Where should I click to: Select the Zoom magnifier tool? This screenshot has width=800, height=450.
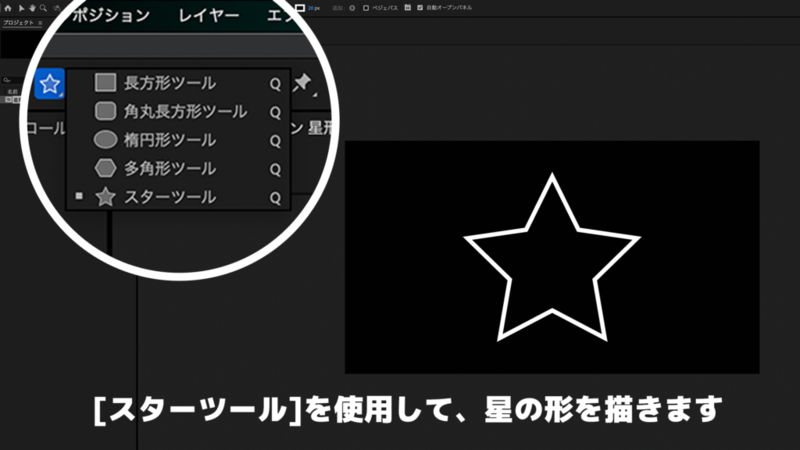click(x=43, y=8)
